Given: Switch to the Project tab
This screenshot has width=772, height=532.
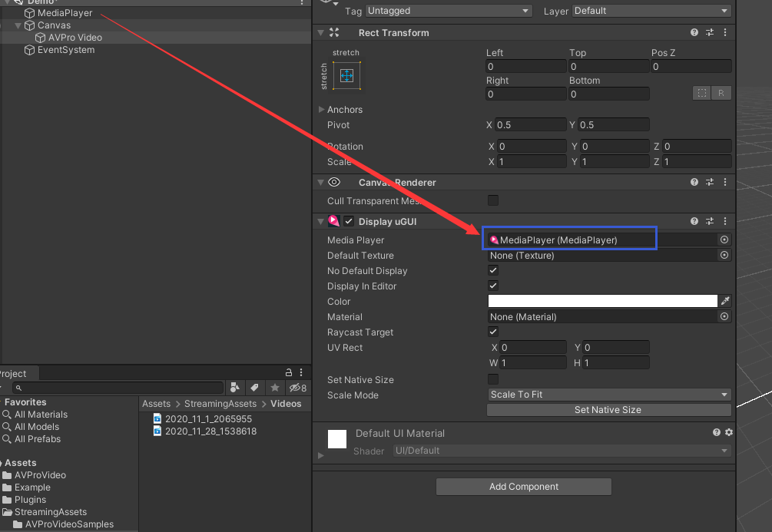Looking at the screenshot, I should (14, 372).
